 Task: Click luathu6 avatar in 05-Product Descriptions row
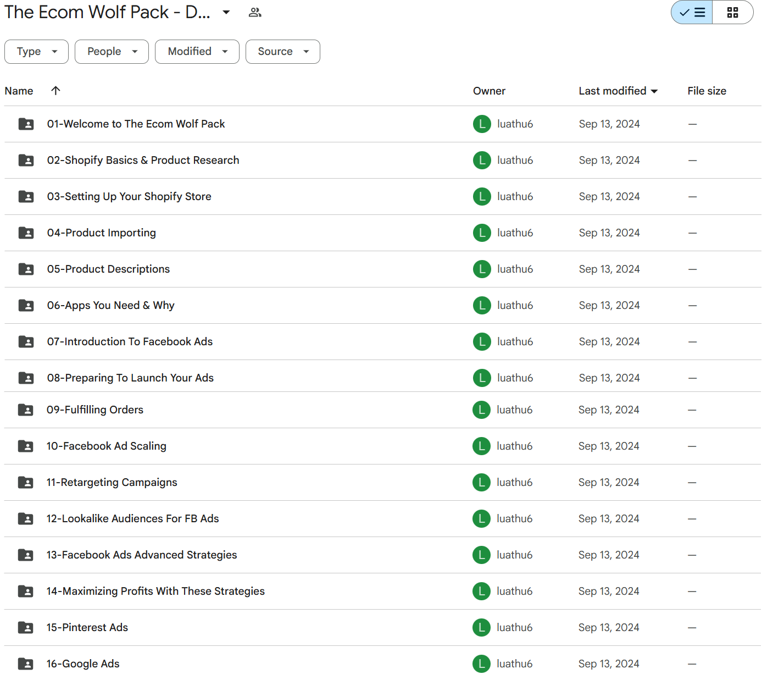point(482,269)
